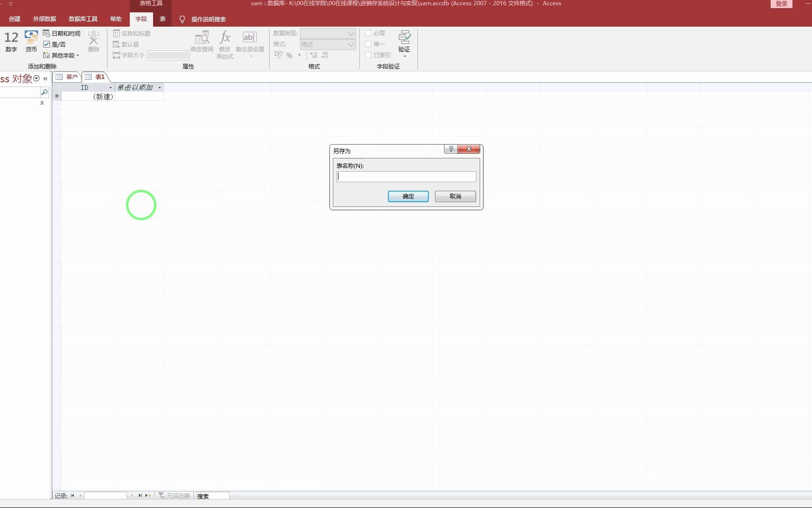Switch to the 客户 table document tab
Viewport: 812px width, 508px height.
[67, 77]
